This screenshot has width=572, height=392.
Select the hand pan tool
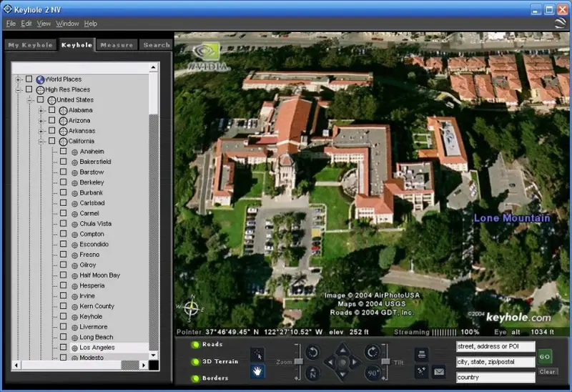point(257,371)
